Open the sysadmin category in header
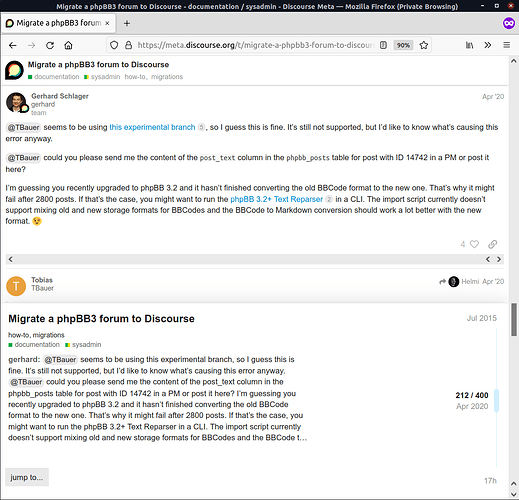The width and height of the screenshot is (519, 500). coord(102,77)
